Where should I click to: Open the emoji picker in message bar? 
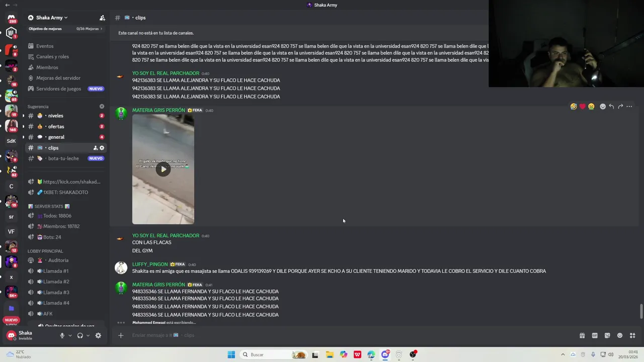point(620,335)
